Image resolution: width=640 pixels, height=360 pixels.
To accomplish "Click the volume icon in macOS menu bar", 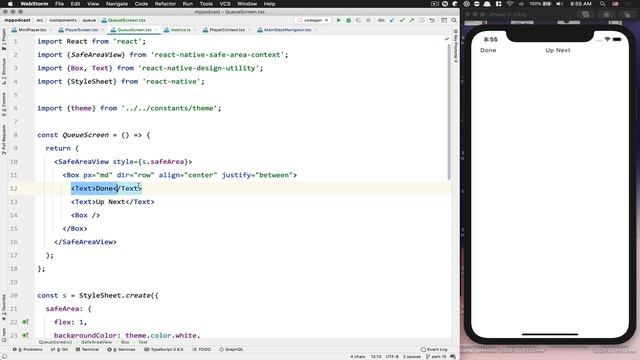I will (560, 4).
